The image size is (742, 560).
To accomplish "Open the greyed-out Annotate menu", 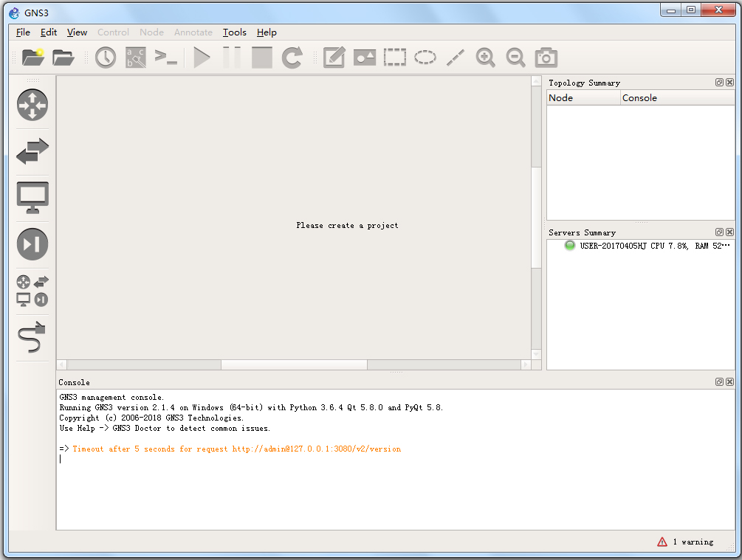I will point(193,32).
